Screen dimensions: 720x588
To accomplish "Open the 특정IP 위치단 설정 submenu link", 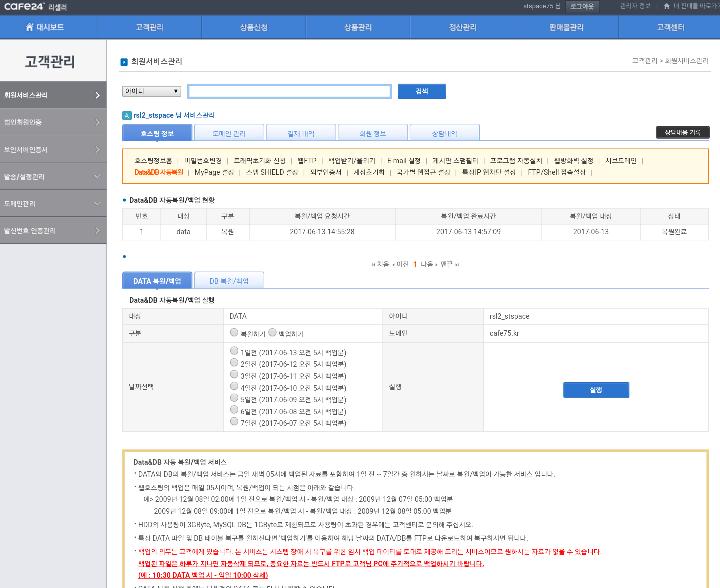I will tap(489, 172).
